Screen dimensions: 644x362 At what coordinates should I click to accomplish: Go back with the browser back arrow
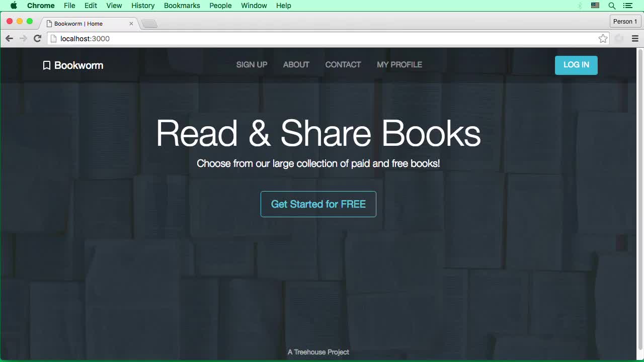(x=9, y=39)
